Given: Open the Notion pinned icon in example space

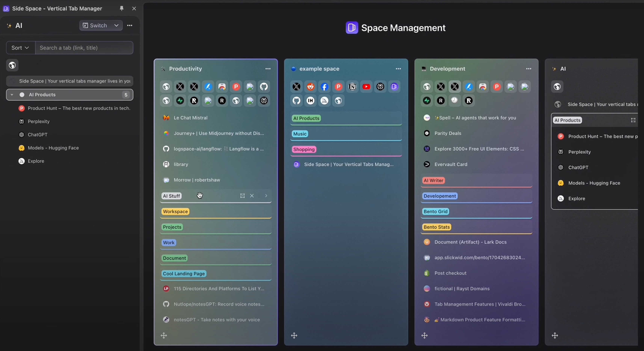Looking at the screenshot, I should click(352, 87).
